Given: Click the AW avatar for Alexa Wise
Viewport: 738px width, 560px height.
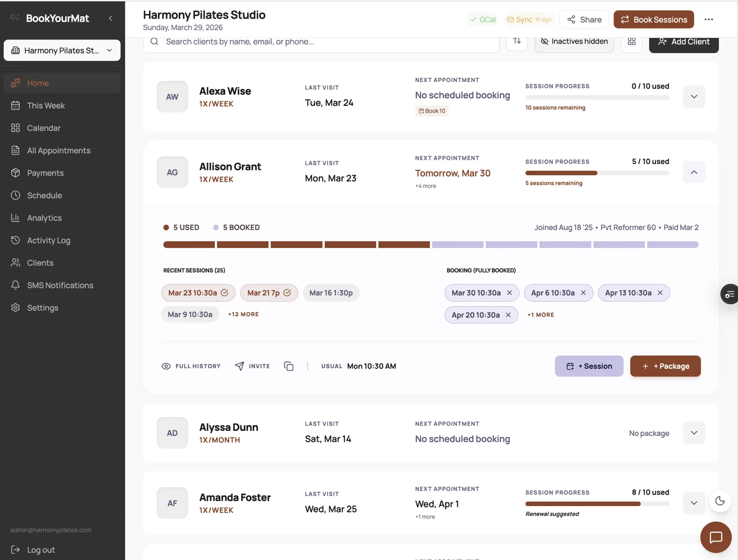Looking at the screenshot, I should 172,97.
